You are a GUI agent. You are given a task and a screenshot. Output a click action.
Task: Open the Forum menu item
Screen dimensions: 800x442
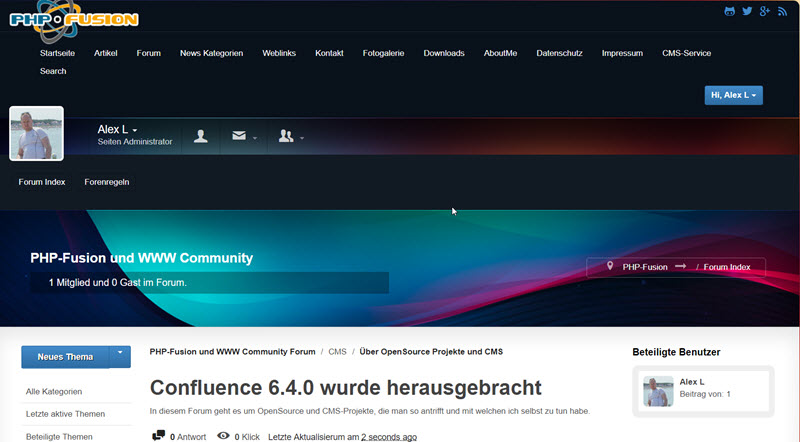click(148, 53)
